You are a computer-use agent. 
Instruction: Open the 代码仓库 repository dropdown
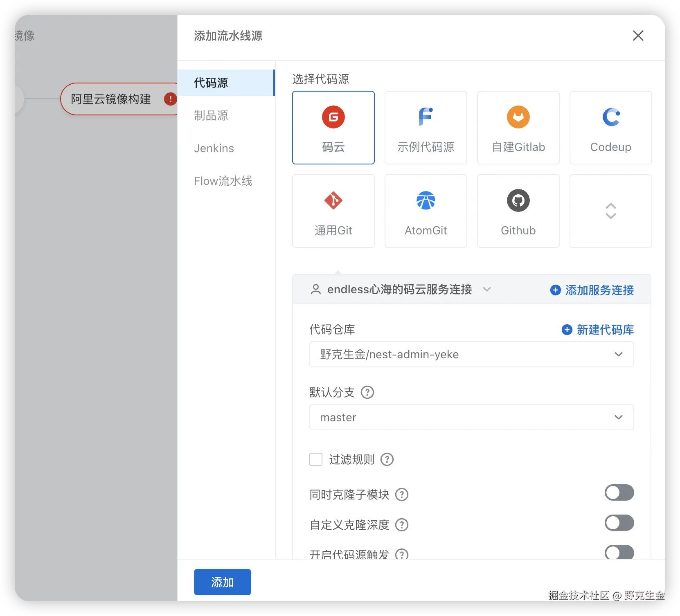[x=472, y=354]
